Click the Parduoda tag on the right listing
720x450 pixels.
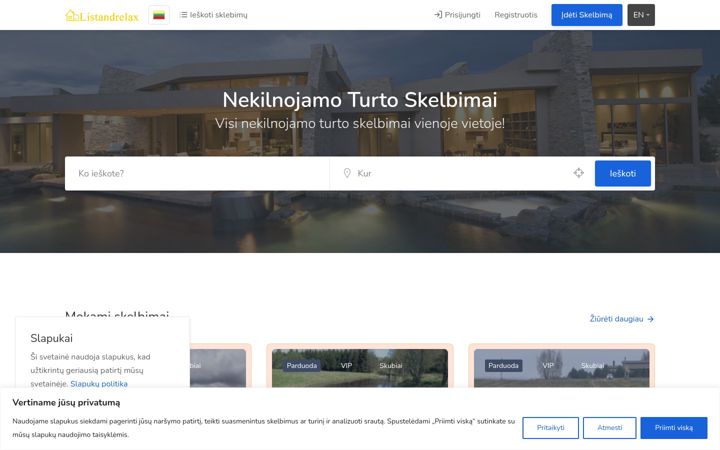click(x=503, y=366)
